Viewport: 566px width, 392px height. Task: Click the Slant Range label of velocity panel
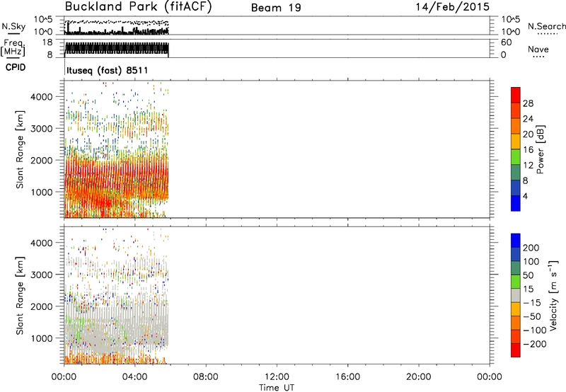(x=20, y=296)
